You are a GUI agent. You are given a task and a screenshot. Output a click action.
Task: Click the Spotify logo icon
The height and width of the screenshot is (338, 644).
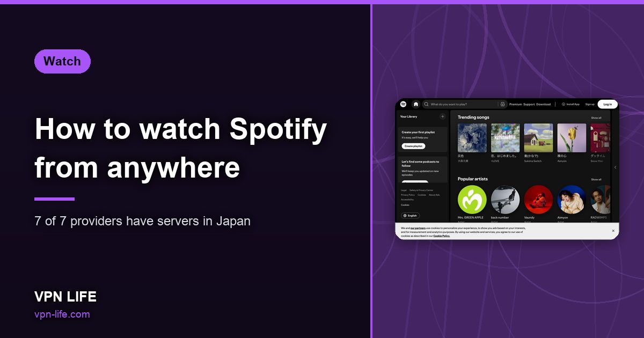tap(403, 104)
